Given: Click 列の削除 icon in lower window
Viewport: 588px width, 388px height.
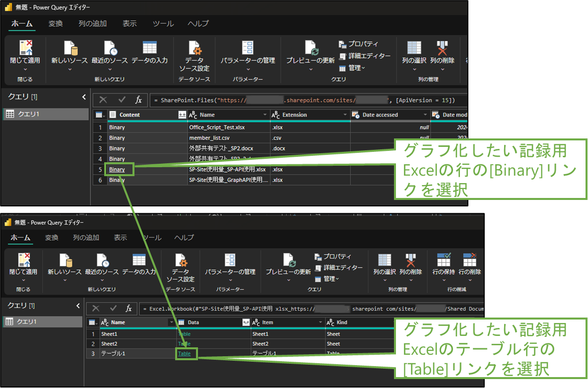Looking at the screenshot, I should [x=411, y=260].
